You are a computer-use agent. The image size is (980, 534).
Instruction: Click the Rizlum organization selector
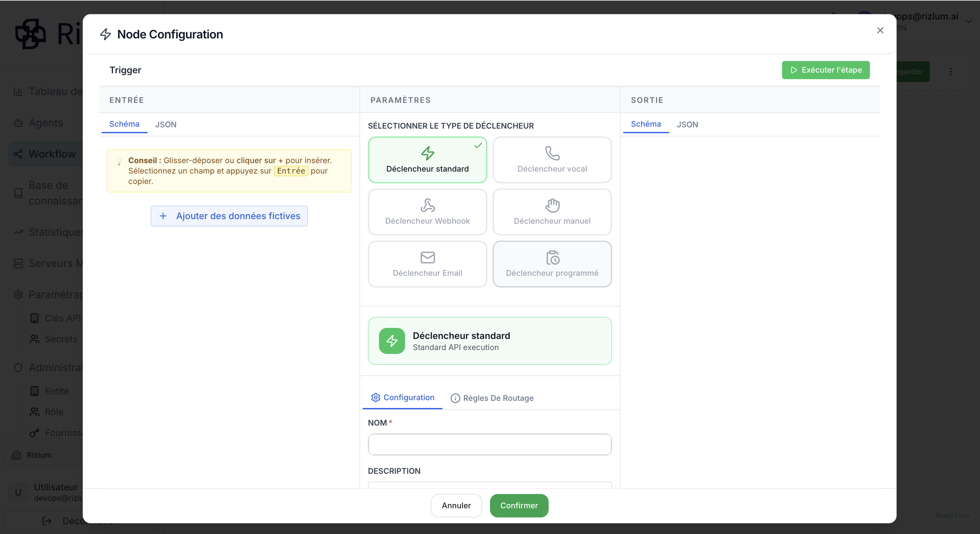click(x=43, y=455)
